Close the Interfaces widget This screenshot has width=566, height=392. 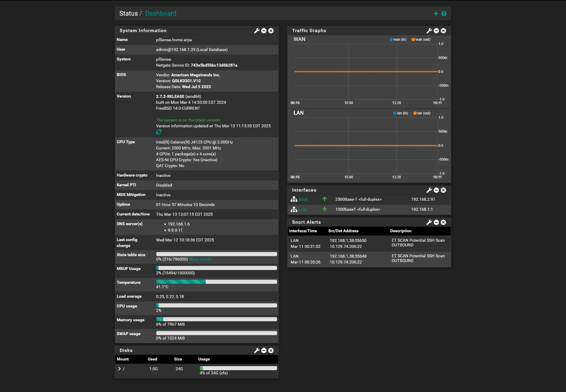point(443,190)
